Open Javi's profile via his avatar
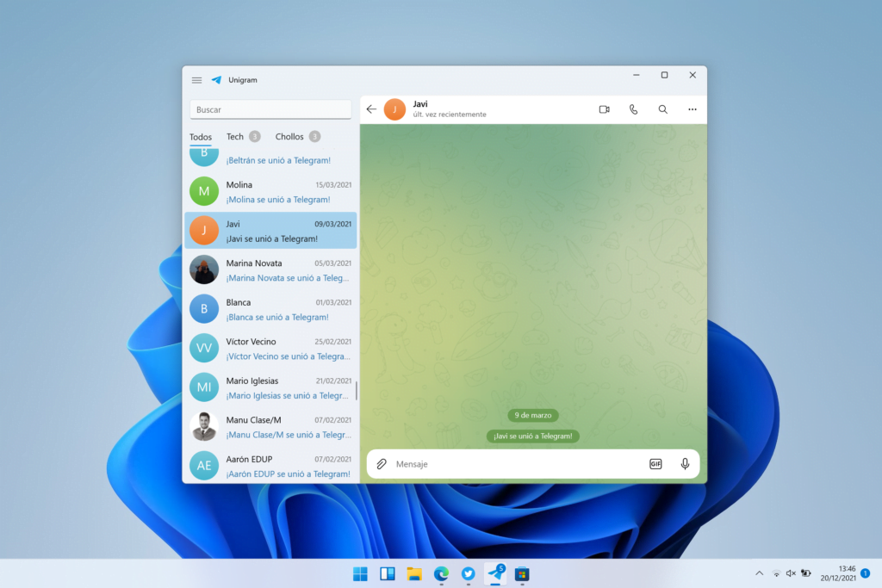The image size is (882, 588). tap(395, 109)
